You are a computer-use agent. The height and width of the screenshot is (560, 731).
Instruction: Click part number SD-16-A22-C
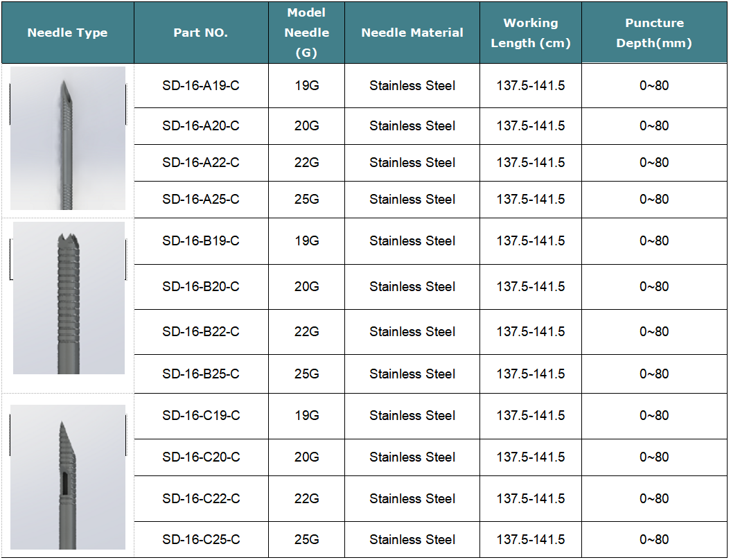pyautogui.click(x=201, y=163)
